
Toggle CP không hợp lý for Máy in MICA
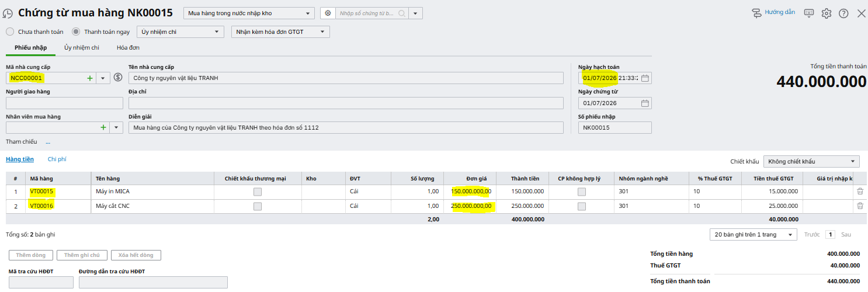[582, 192]
